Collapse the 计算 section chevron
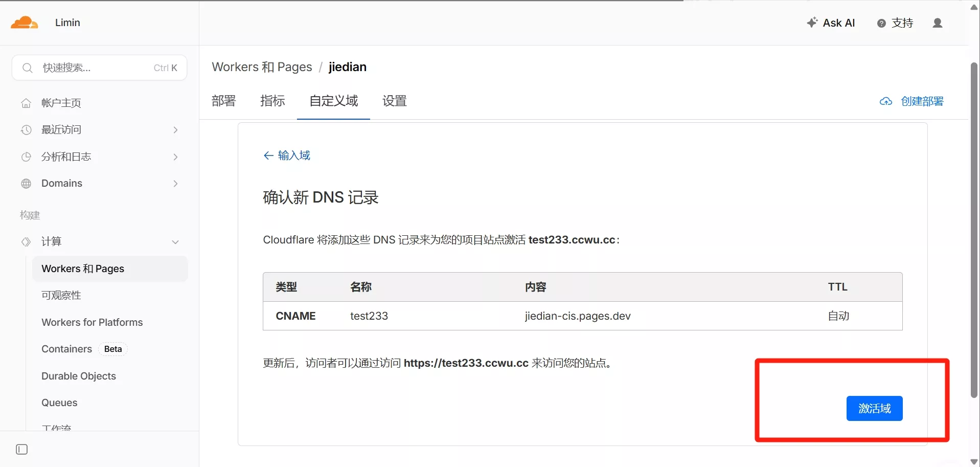This screenshot has height=467, width=980. [175, 242]
